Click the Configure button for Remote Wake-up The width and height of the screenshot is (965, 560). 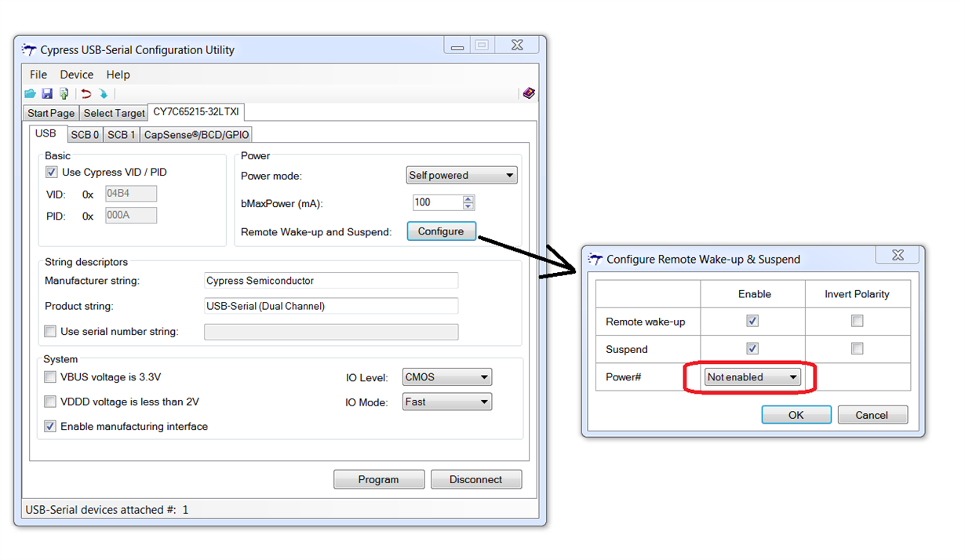pyautogui.click(x=441, y=231)
